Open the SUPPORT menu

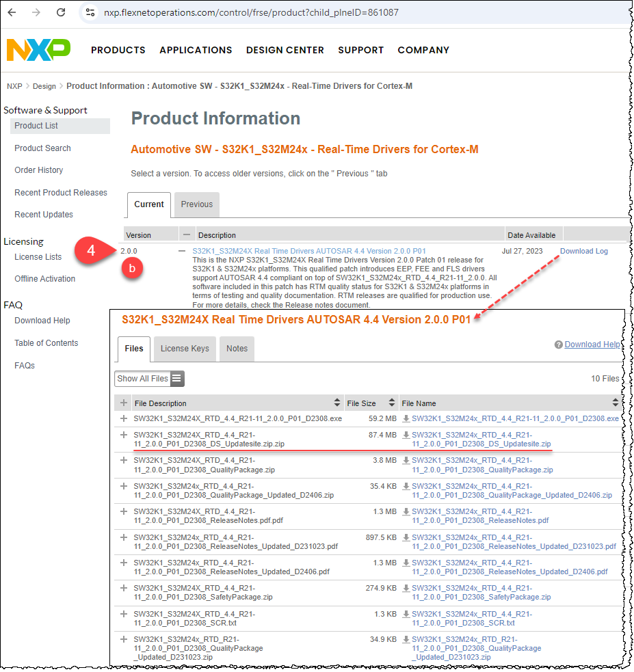pos(361,50)
